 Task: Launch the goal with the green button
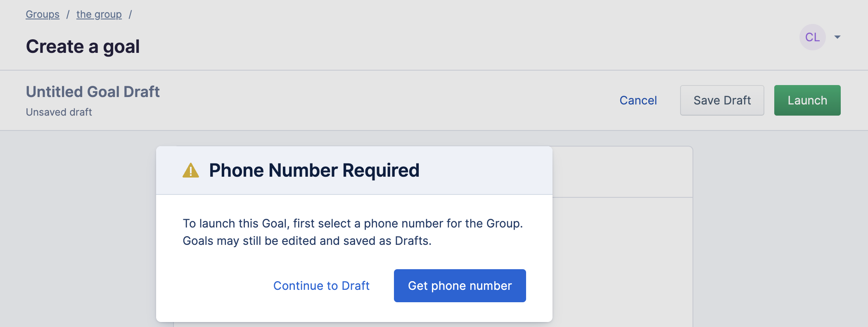(x=807, y=100)
